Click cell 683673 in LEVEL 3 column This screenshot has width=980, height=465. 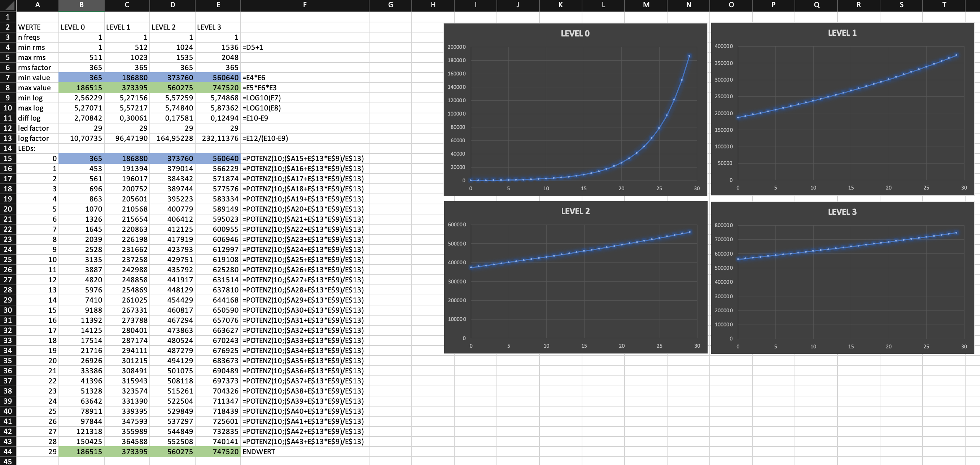click(x=218, y=361)
